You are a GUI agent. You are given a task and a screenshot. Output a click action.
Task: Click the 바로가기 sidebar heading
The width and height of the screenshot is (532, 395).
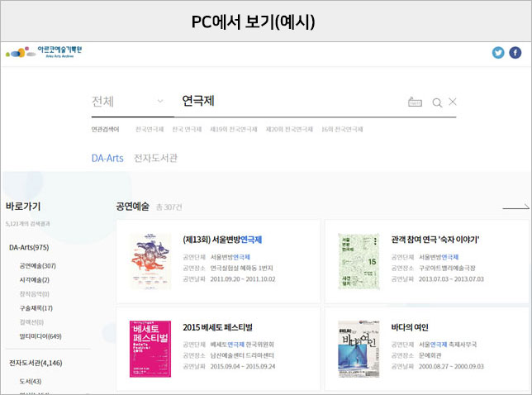click(x=23, y=207)
